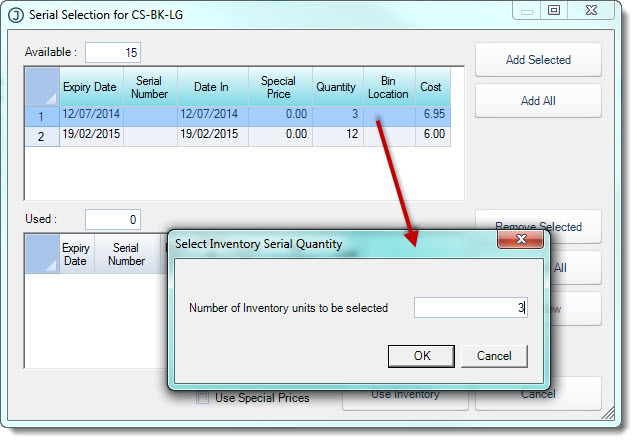637x443 pixels.
Task: Click the 12/07/2014 Date In cell
Action: point(212,117)
